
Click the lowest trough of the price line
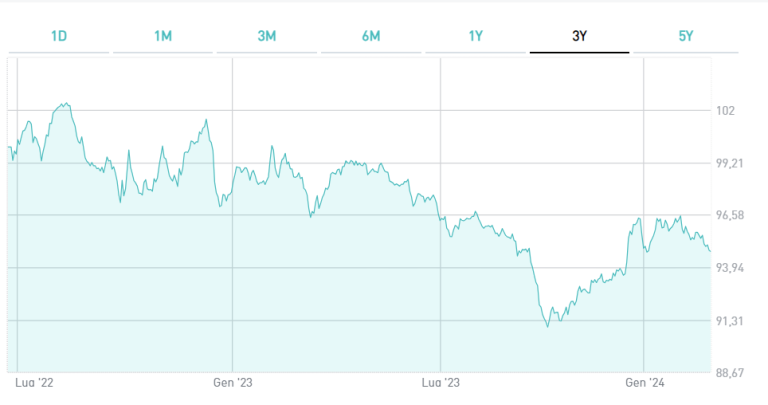click(548, 326)
